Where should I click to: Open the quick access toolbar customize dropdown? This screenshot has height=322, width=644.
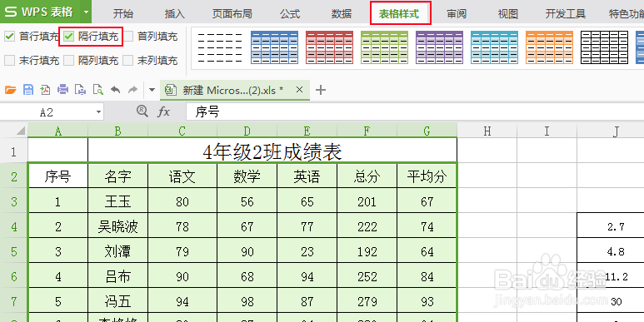[x=152, y=90]
